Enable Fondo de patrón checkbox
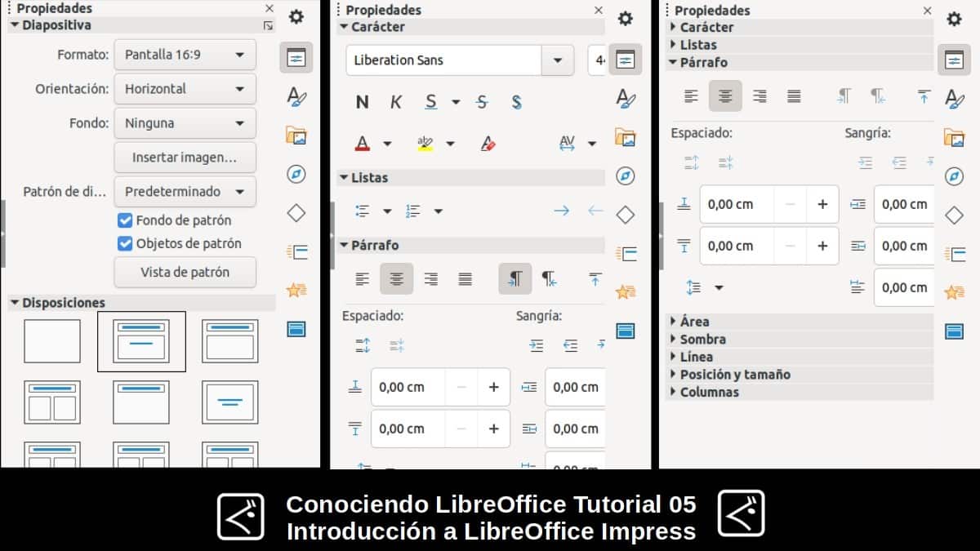The height and width of the screenshot is (551, 980). click(125, 220)
